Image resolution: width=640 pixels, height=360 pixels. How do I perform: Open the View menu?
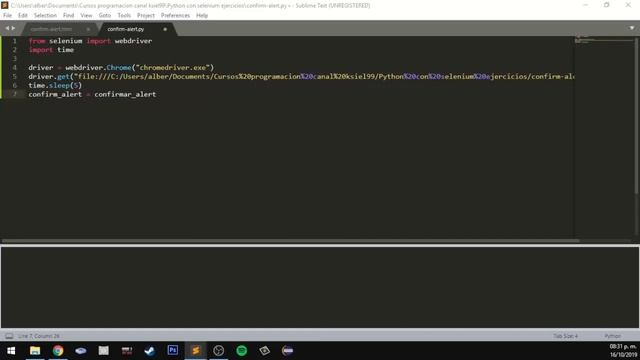pyautogui.click(x=86, y=16)
